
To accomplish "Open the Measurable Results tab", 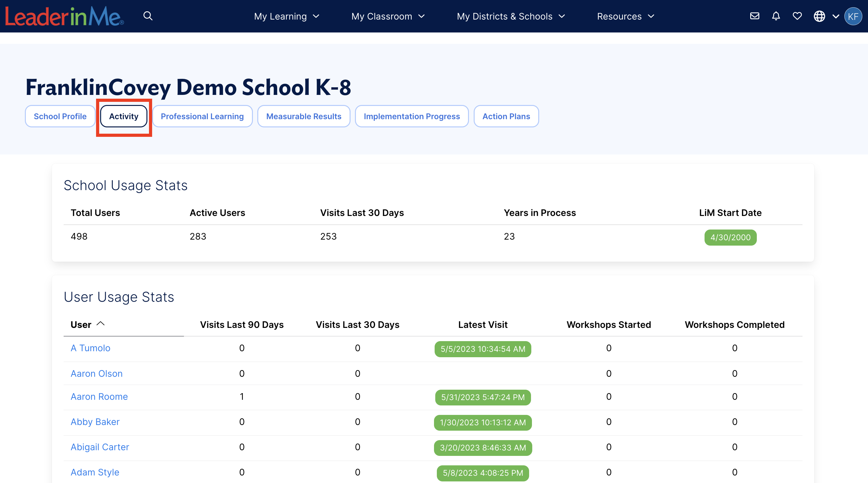I will coord(304,116).
